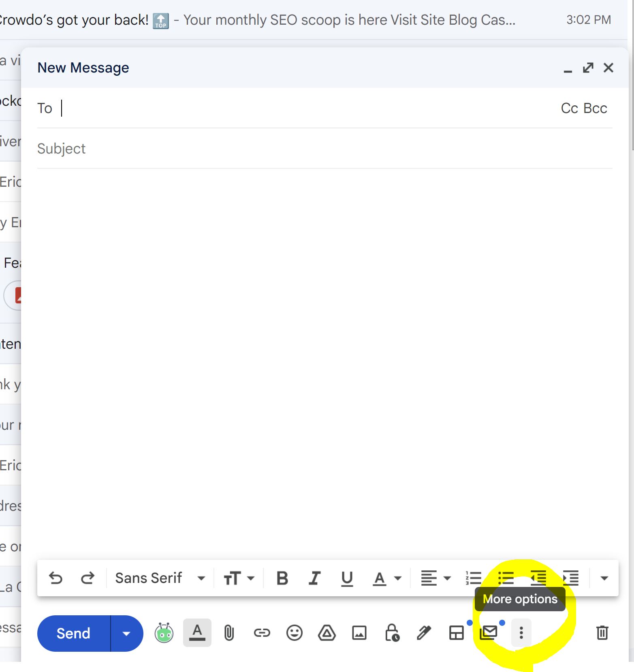Screen dimensions: 634x672
Task: Toggle the formatting options bar
Action: [x=197, y=632]
